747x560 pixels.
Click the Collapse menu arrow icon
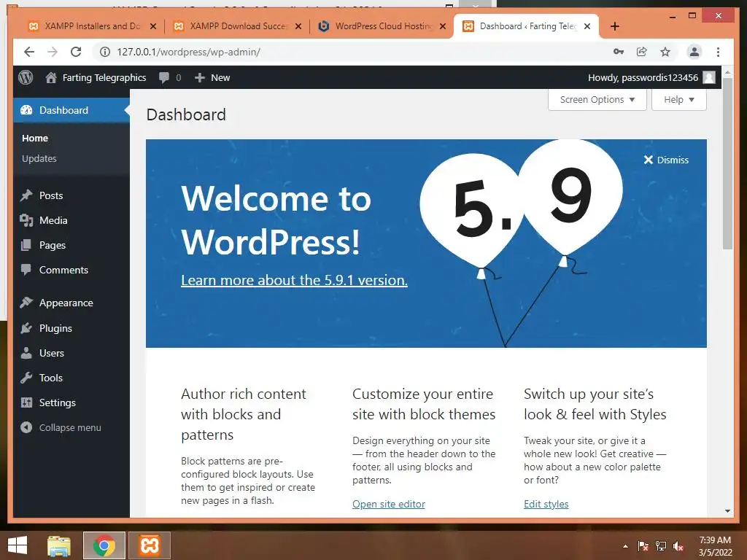[x=26, y=427]
